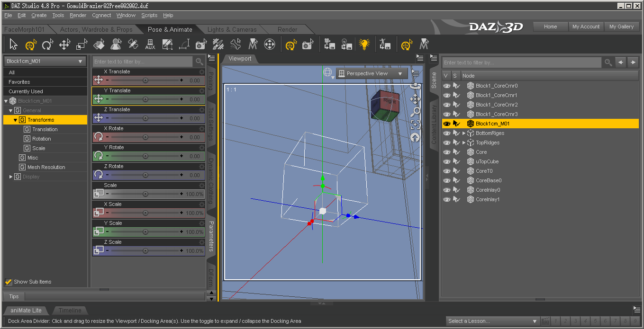The height and width of the screenshot is (329, 644).
Task: Select the Scale tool in toolbar
Action: click(82, 45)
